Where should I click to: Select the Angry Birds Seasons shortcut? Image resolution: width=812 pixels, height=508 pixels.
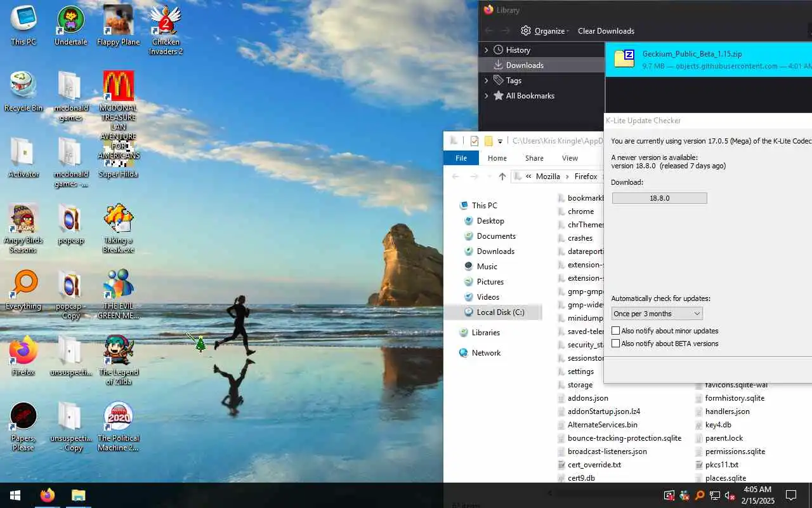[23, 229]
